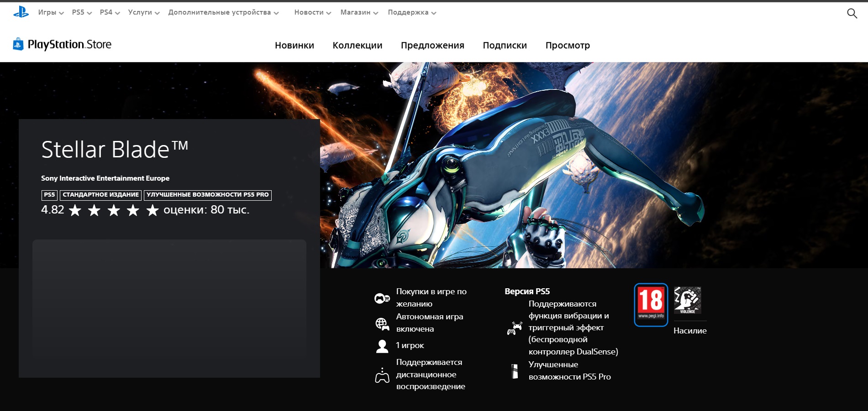This screenshot has height=411, width=868.
Task: Open the Подписки store tab
Action: click(x=505, y=45)
